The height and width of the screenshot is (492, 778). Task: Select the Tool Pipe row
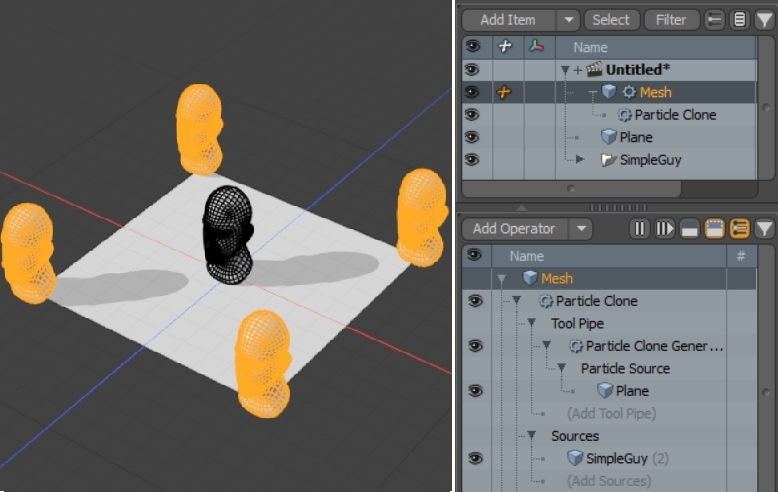[578, 324]
